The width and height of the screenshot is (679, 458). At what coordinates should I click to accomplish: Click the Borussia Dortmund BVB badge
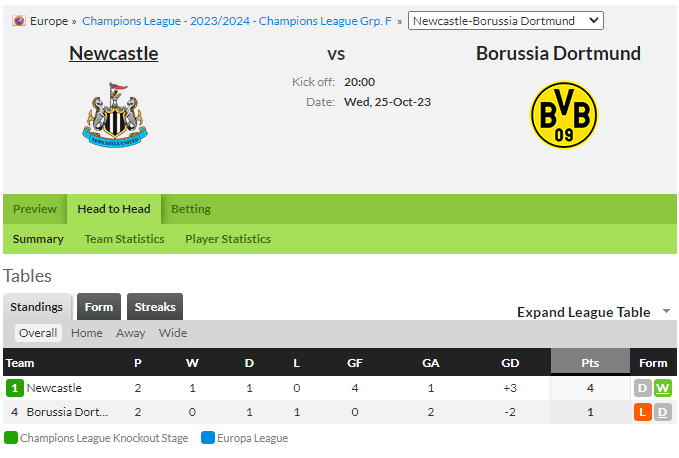564,115
